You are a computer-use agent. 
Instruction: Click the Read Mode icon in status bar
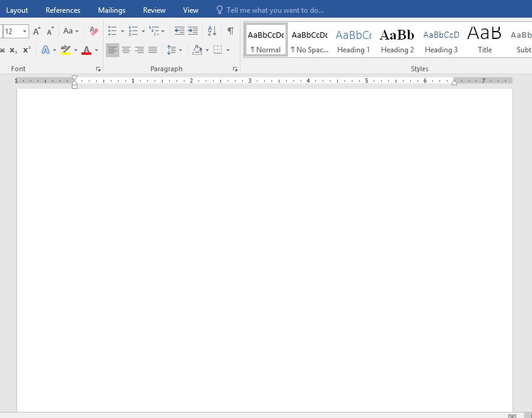[512, 416]
